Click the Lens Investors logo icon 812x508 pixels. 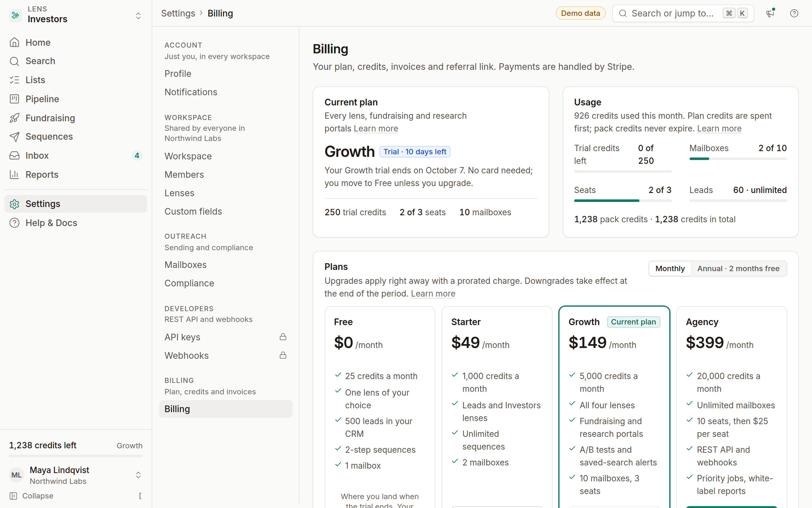click(16, 15)
